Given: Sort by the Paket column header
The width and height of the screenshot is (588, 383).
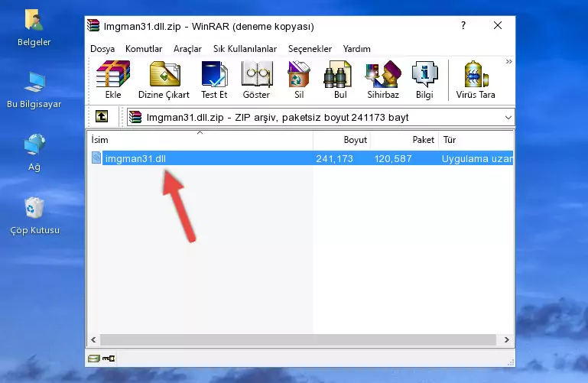Looking at the screenshot, I should click(404, 140).
